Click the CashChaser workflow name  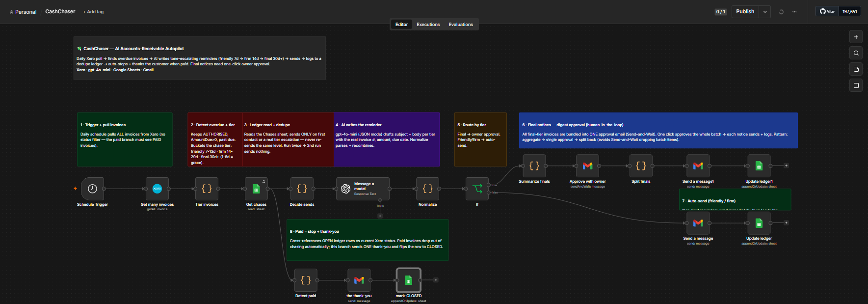[60, 11]
